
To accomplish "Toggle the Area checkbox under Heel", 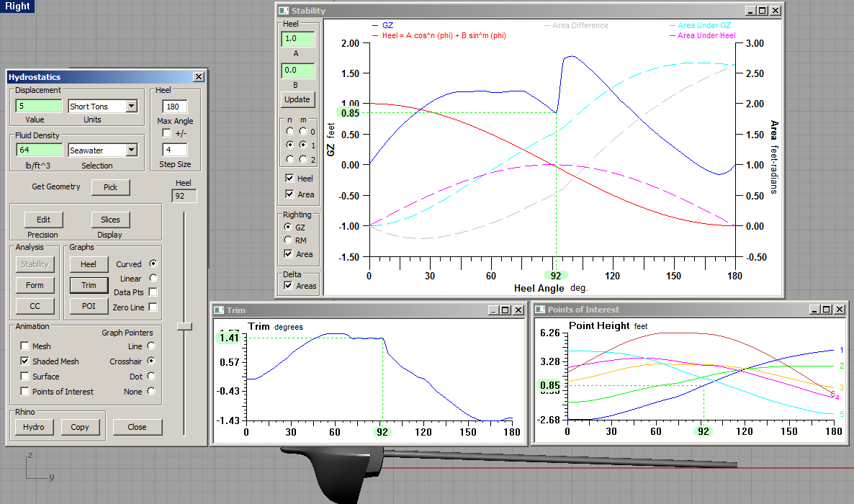I will click(x=289, y=194).
